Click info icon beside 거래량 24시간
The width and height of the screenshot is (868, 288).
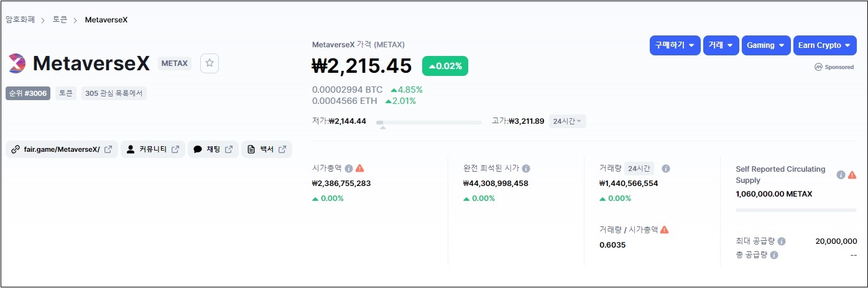click(665, 169)
